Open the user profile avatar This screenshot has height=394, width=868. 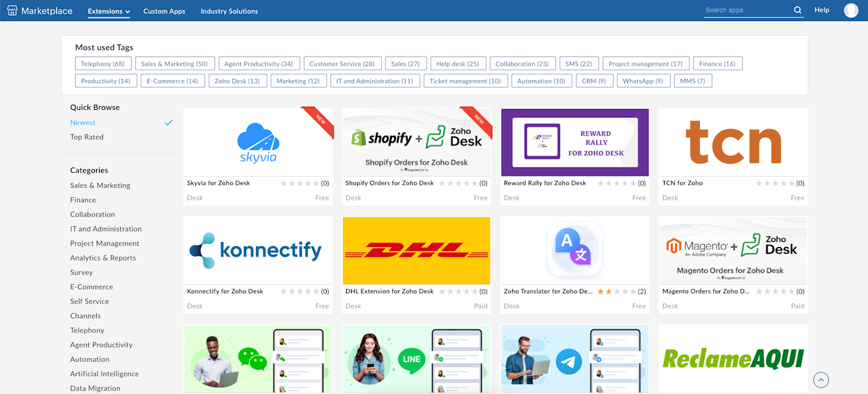851,10
